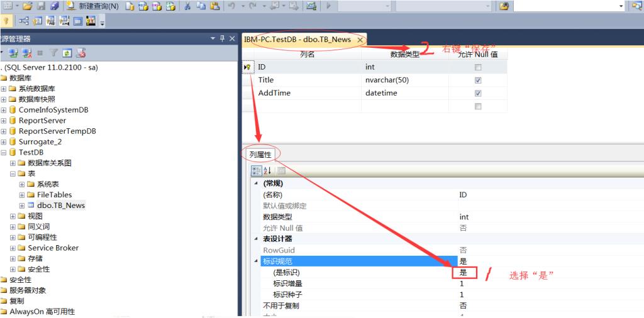Sort column properties alphabetically with A-Z icon
The width and height of the screenshot is (644, 318).
268,170
